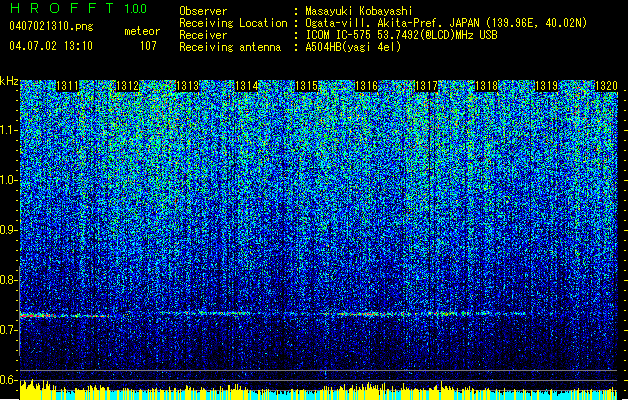Click the observer name Masayuki Kobayashi

(359, 11)
